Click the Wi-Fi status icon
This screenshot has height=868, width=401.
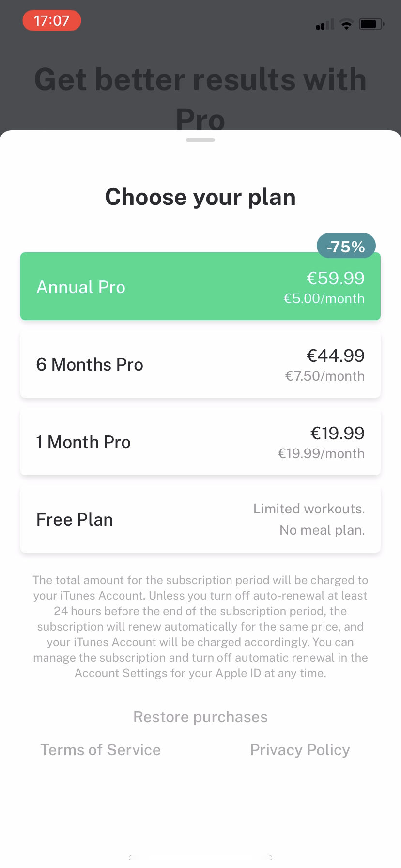click(346, 24)
